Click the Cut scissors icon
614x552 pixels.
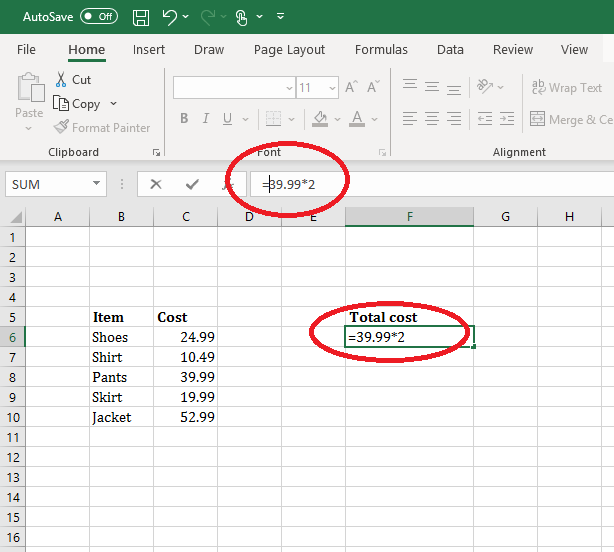[61, 80]
